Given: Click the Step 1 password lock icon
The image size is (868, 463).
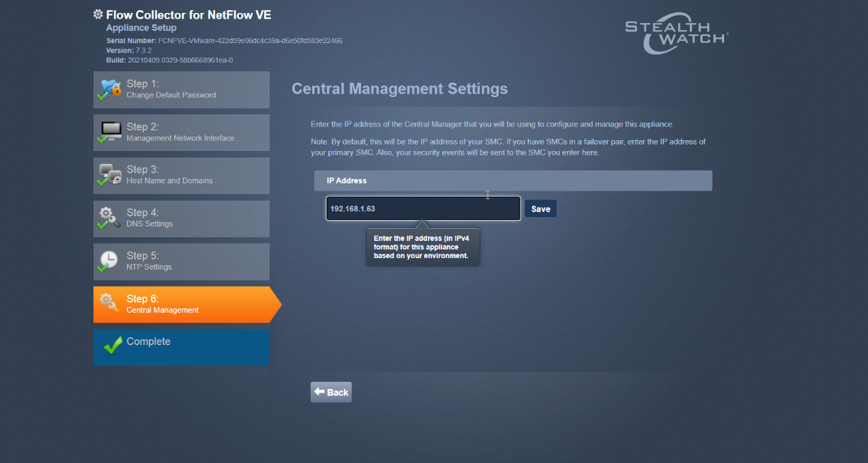Looking at the screenshot, I should coord(110,90).
